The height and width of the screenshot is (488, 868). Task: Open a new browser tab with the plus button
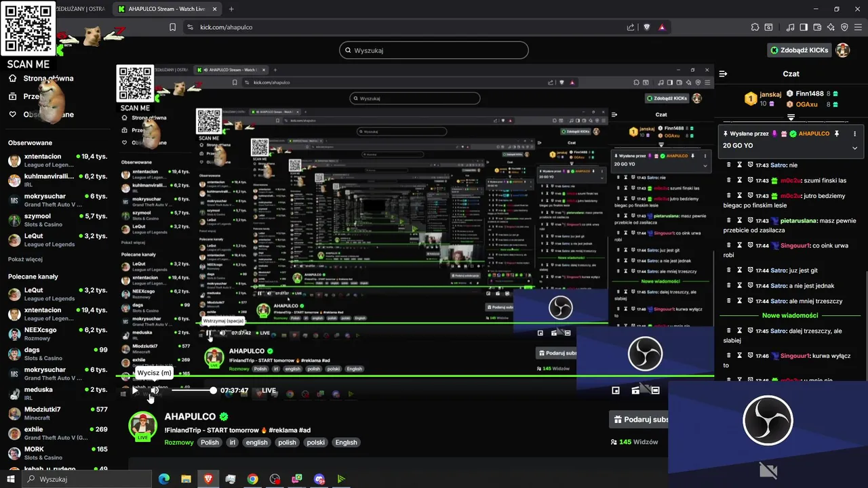(231, 9)
